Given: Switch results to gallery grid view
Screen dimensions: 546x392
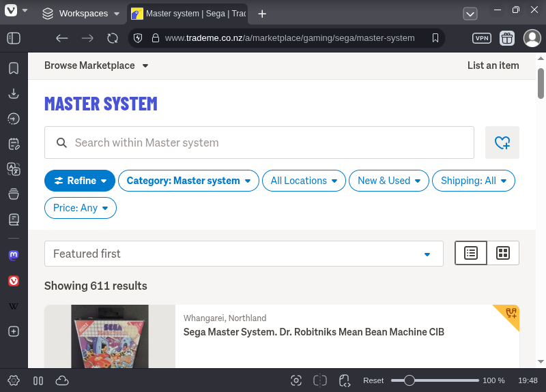Looking at the screenshot, I should [503, 253].
